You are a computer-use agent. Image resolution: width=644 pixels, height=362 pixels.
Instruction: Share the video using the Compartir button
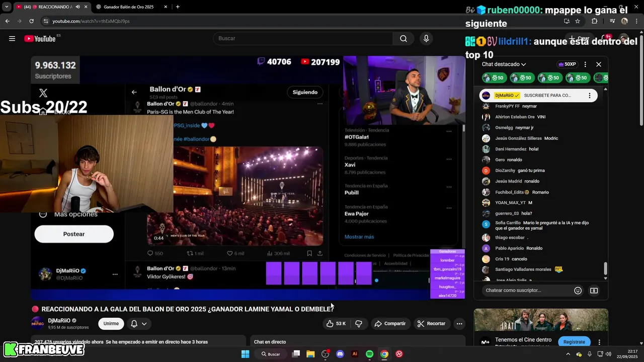click(x=390, y=324)
